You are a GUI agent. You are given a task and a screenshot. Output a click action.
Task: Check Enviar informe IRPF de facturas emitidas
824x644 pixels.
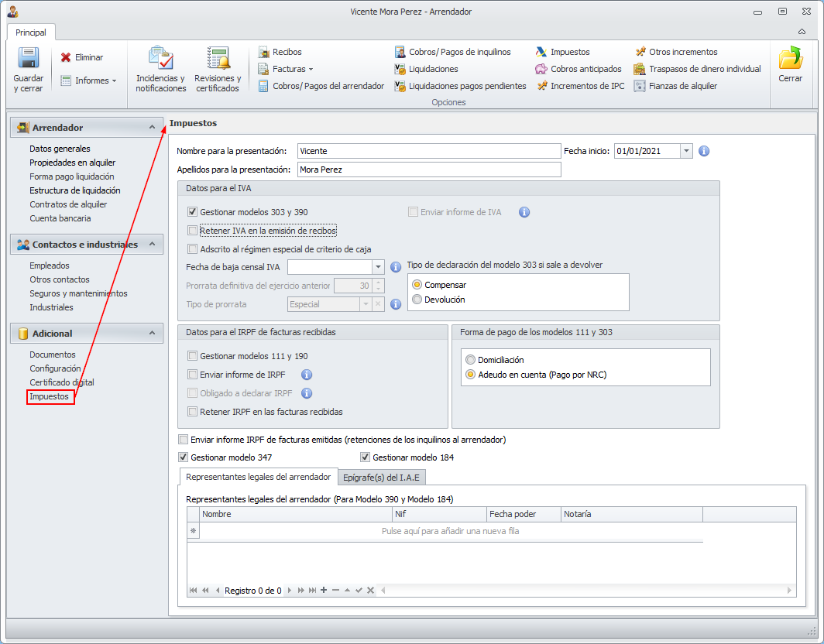tap(183, 439)
